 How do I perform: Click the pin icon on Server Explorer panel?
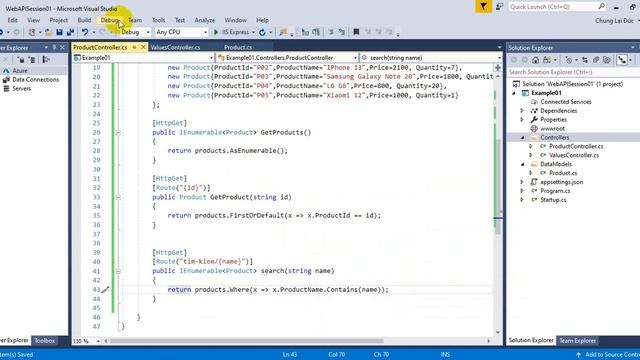(54, 47)
